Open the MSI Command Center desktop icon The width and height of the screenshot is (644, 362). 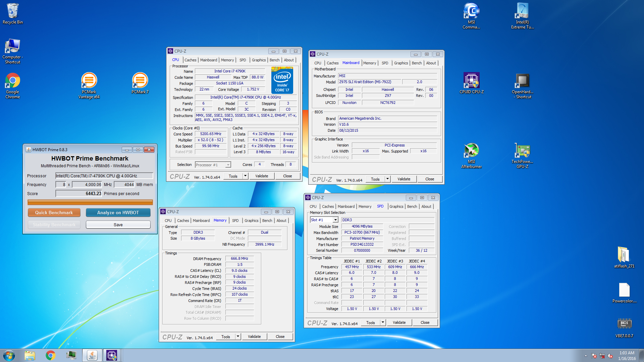pos(471,16)
